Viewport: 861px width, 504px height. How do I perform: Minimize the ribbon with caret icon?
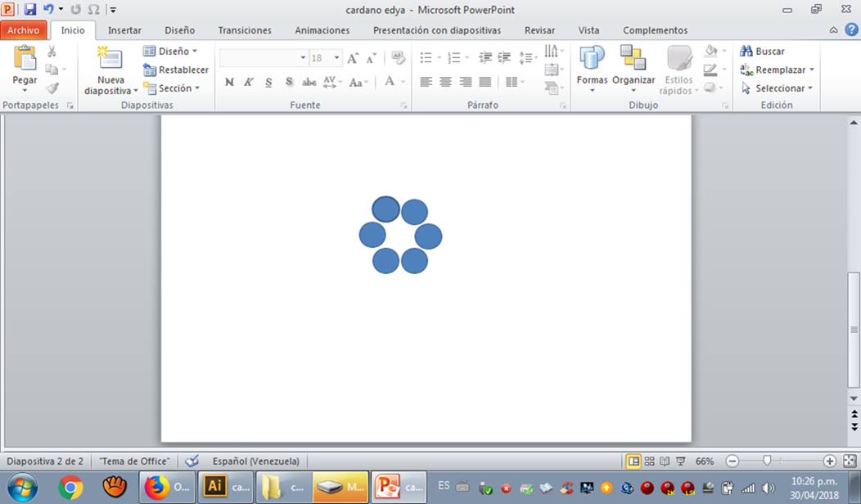coord(833,30)
